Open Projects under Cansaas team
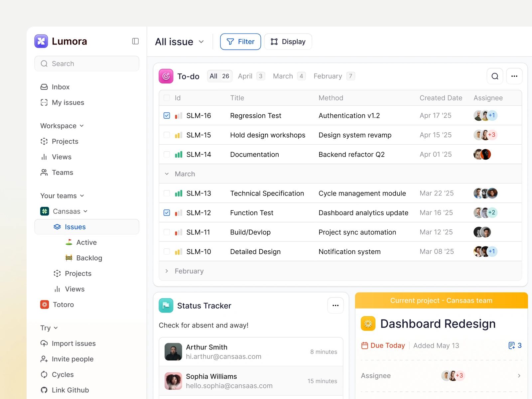This screenshot has width=532, height=399. 72,274
